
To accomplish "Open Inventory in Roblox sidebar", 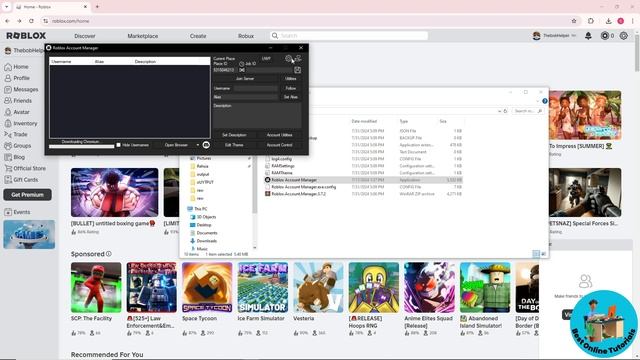I will pyautogui.click(x=20, y=123).
